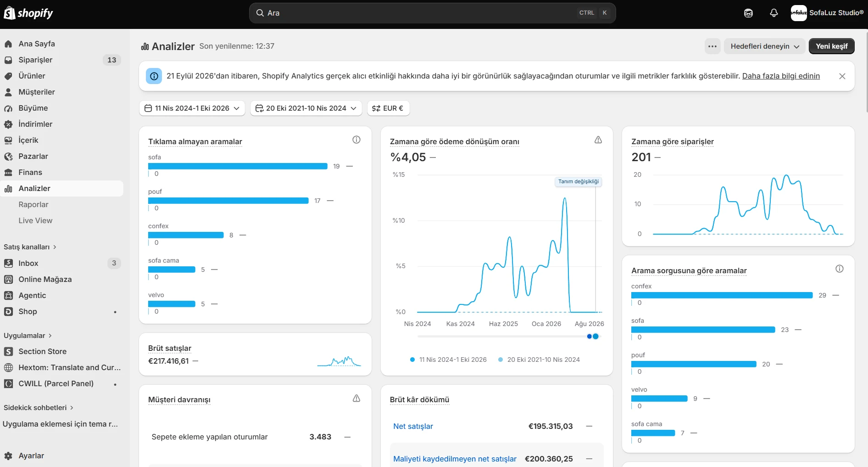The height and width of the screenshot is (467, 868).
Task: Open the EUR € currency selector
Action: 388,108
